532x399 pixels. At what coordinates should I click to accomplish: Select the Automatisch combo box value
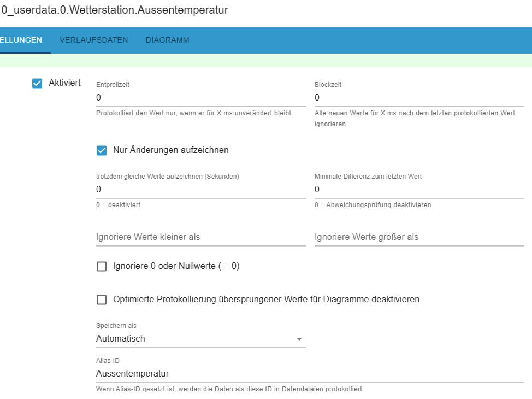pyautogui.click(x=201, y=339)
